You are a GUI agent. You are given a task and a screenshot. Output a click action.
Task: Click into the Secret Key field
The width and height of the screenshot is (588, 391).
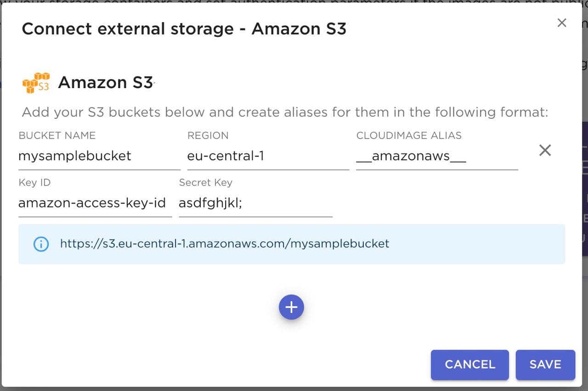pyautogui.click(x=255, y=203)
